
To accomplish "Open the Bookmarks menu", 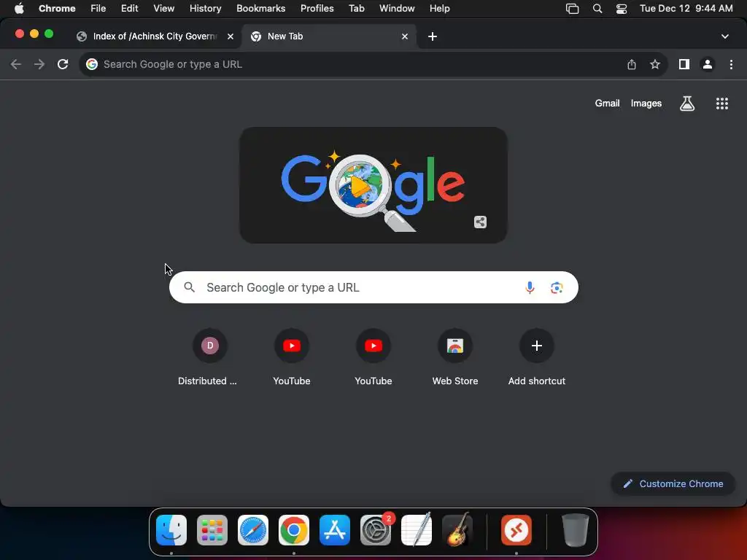I will [260, 8].
